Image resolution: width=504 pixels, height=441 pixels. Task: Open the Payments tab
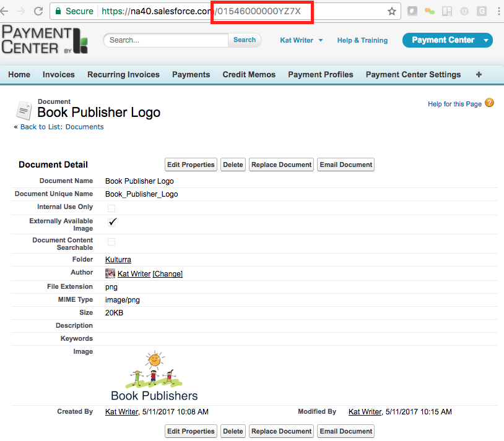(x=191, y=74)
